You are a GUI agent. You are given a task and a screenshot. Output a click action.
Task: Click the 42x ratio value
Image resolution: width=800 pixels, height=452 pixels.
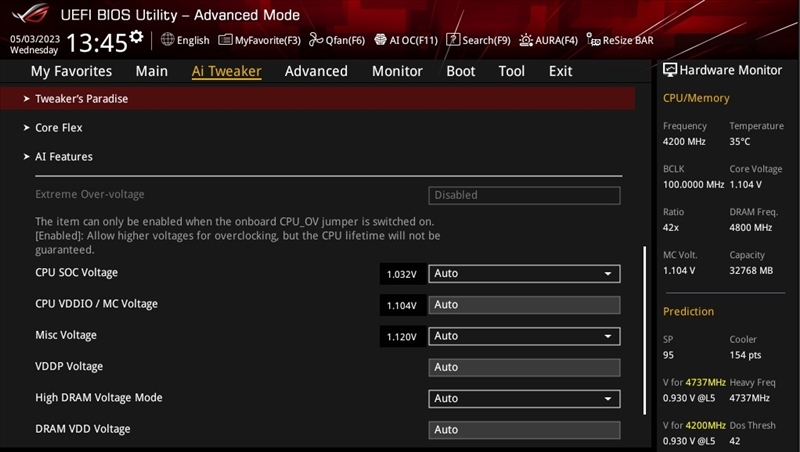coord(671,228)
